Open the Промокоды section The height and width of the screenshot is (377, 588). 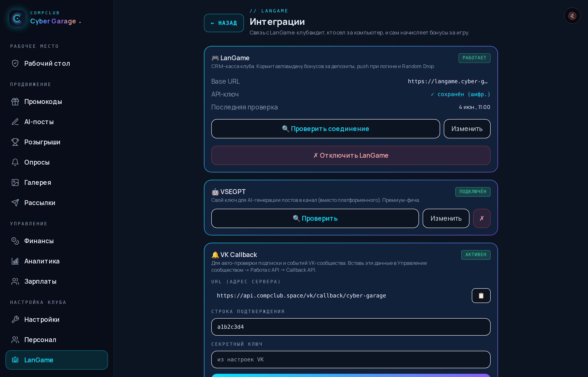pyautogui.click(x=57, y=102)
